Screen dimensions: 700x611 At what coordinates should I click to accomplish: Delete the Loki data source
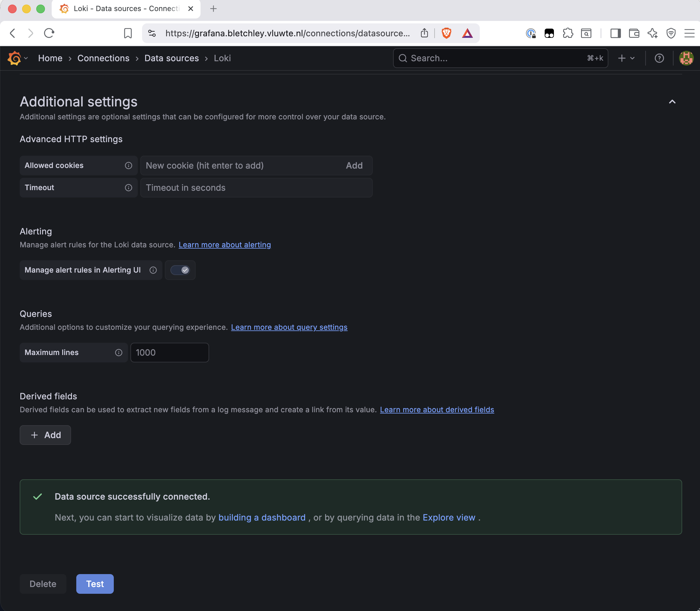pyautogui.click(x=43, y=584)
